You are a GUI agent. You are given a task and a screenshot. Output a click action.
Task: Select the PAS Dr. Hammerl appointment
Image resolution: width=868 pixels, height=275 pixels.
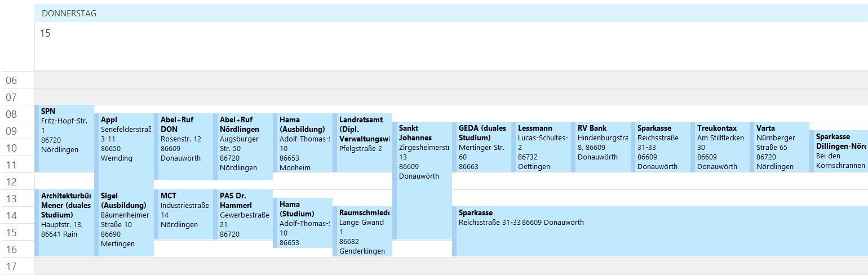click(243, 214)
